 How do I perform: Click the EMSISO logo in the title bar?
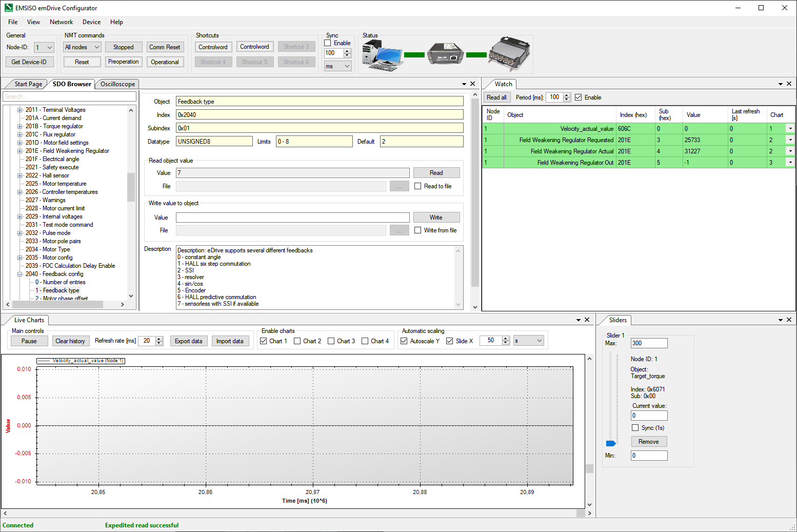8,8
